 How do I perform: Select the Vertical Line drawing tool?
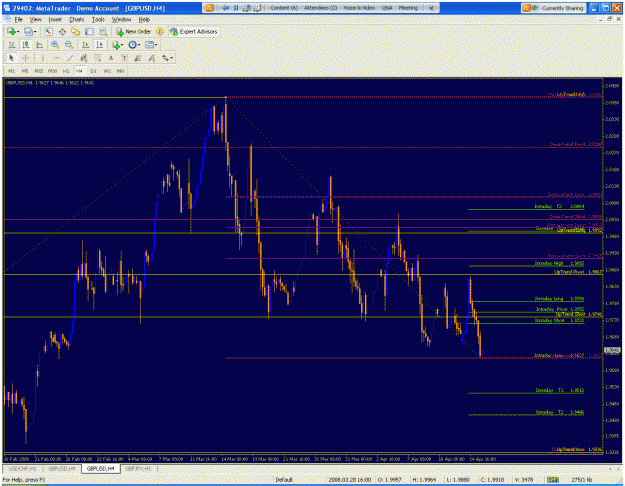point(43,58)
